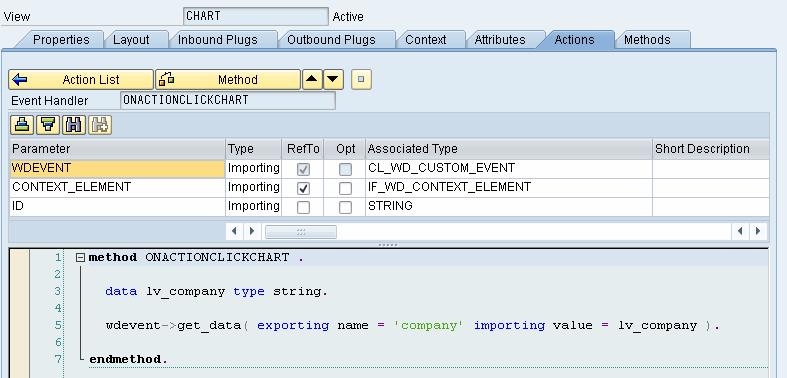Screen dimensions: 787x378
Task: Open the Method button
Action: 228,80
